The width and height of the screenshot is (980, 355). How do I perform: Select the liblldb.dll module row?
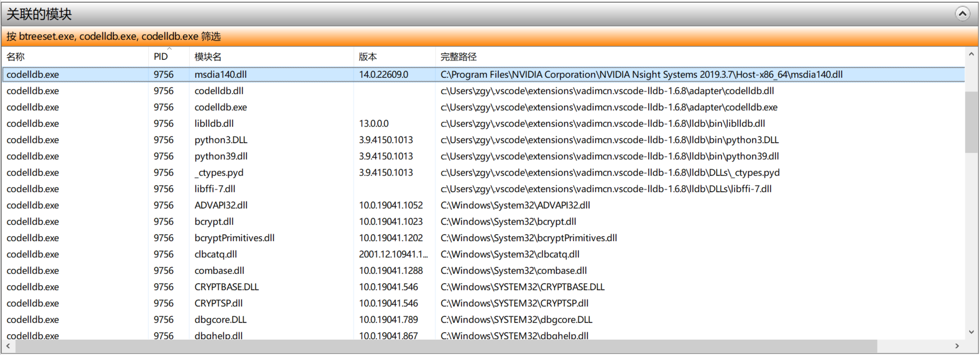coord(483,124)
